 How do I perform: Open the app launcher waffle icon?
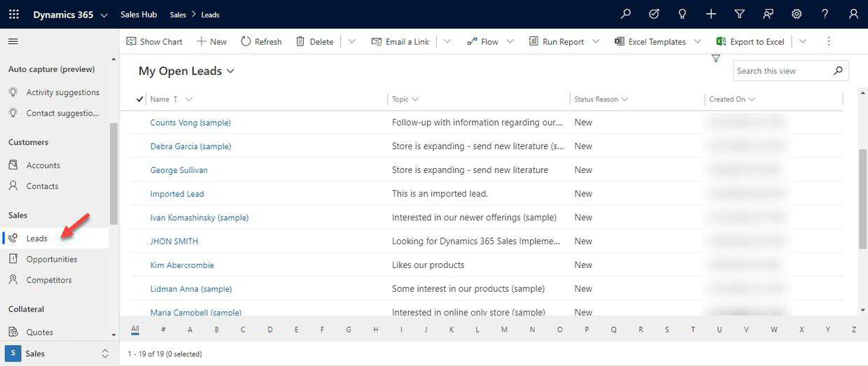tap(14, 14)
